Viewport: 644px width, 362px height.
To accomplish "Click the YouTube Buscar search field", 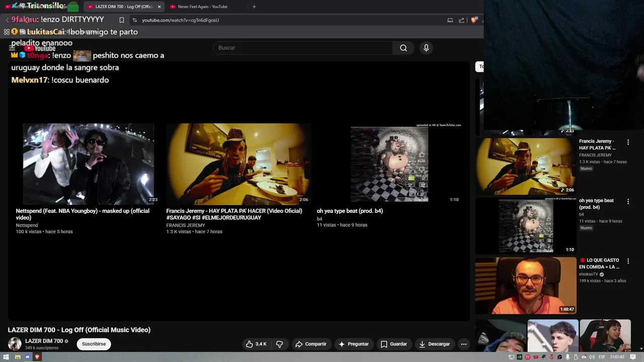I will [303, 48].
